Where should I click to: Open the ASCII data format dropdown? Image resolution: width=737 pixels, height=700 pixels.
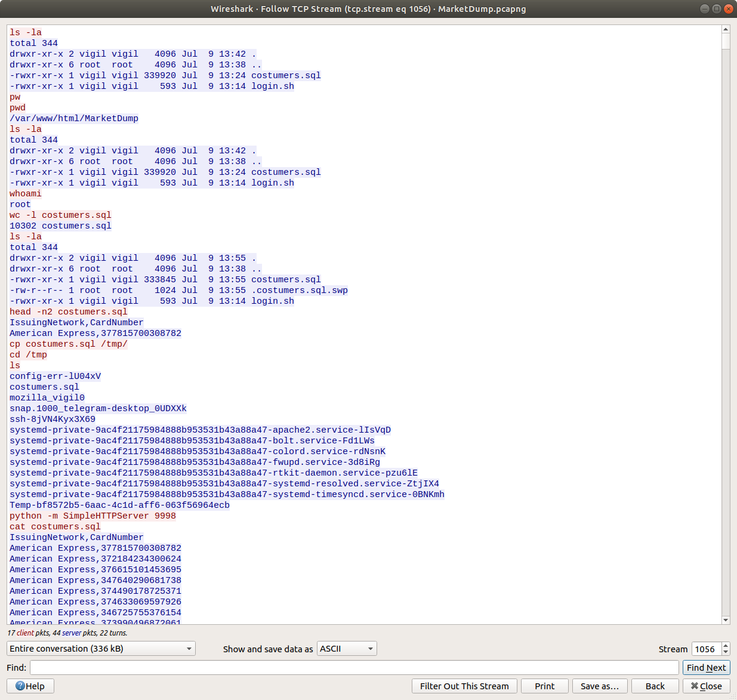click(347, 649)
